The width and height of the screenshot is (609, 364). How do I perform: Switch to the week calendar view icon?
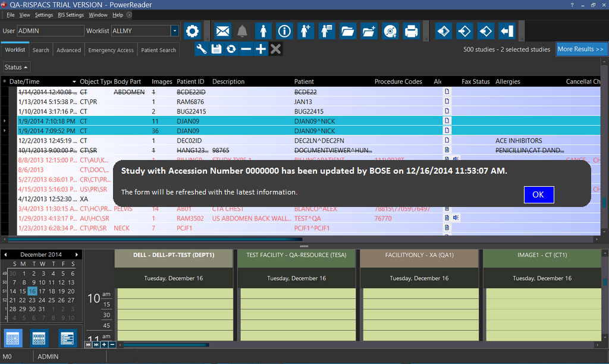click(39, 338)
